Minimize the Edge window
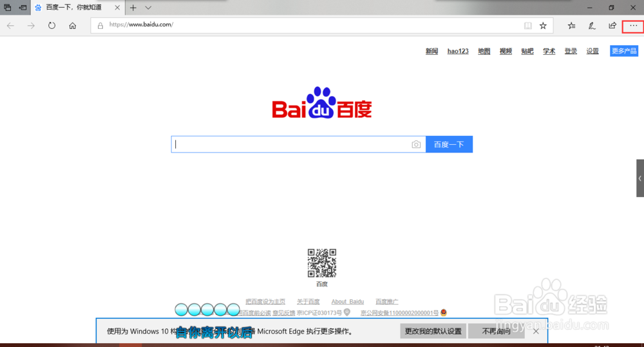Image resolution: width=644 pixels, height=347 pixels. [x=590, y=7]
